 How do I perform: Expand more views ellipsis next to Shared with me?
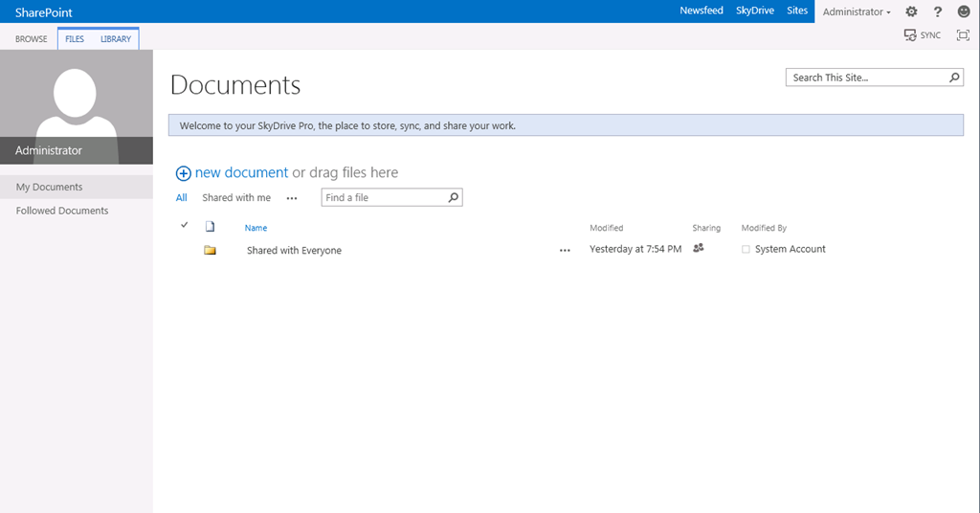292,198
